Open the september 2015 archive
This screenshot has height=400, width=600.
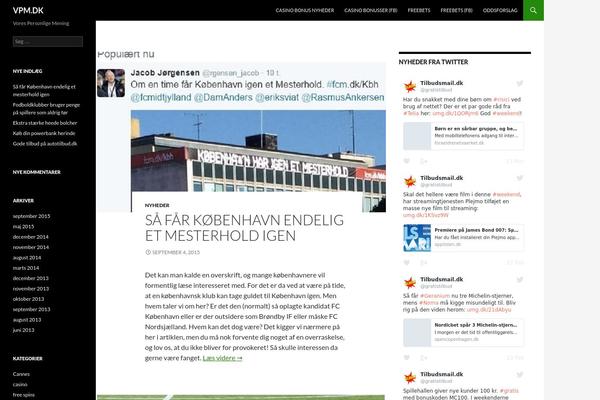pos(31,216)
